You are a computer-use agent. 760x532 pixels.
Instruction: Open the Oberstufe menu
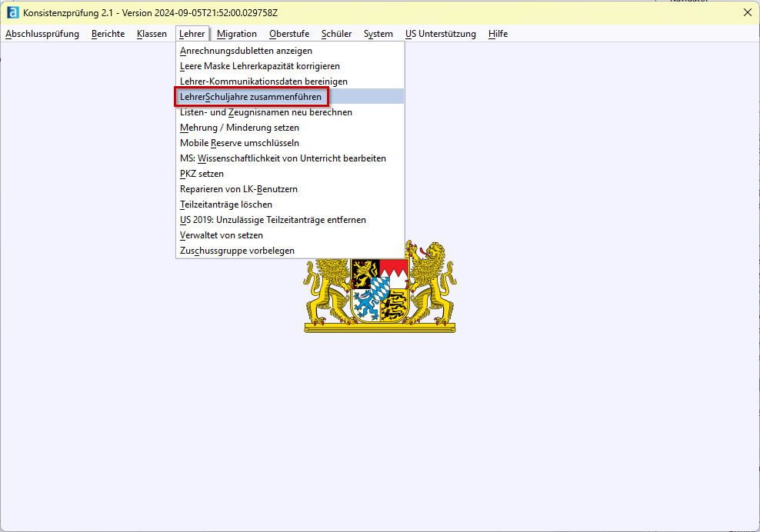(289, 34)
